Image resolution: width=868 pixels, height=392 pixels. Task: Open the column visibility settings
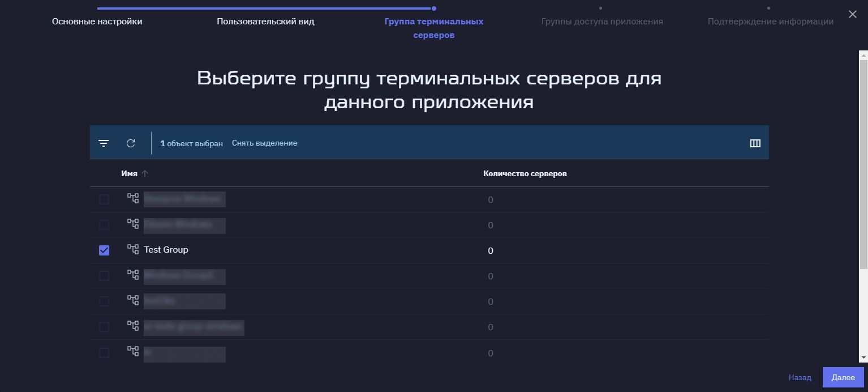coord(755,143)
